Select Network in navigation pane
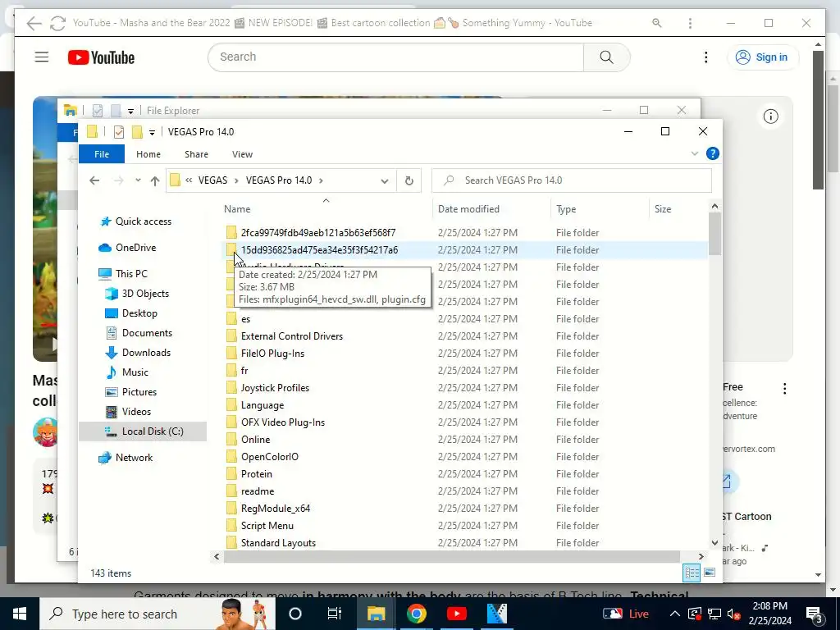The height and width of the screenshot is (630, 840). coord(126,458)
